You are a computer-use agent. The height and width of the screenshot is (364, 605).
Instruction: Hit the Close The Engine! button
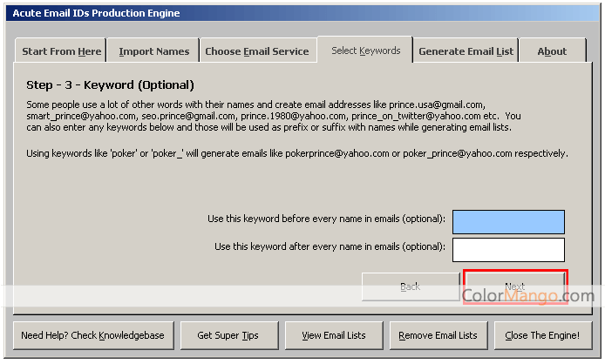pyautogui.click(x=542, y=335)
